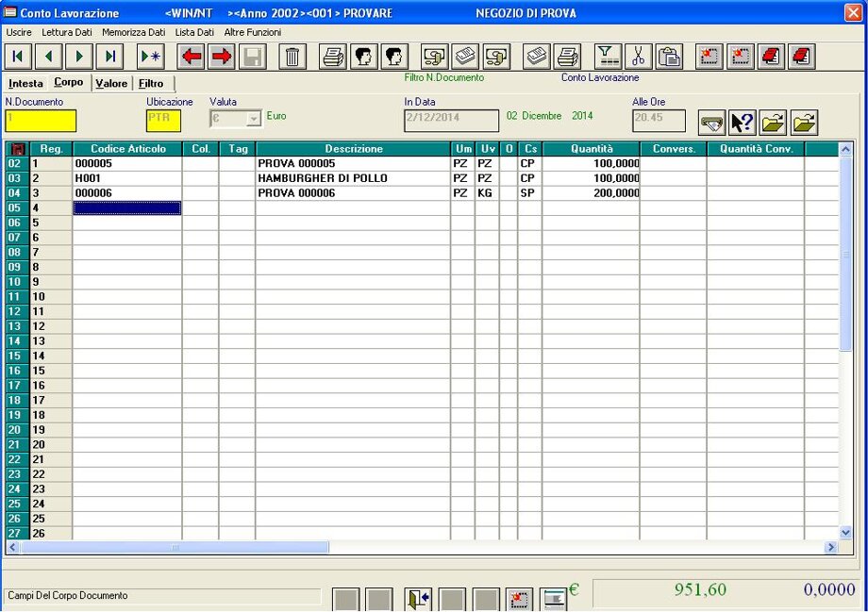Image resolution: width=868 pixels, height=612 pixels.
Task: Click the N.Documento yellow input field
Action: coord(41,120)
